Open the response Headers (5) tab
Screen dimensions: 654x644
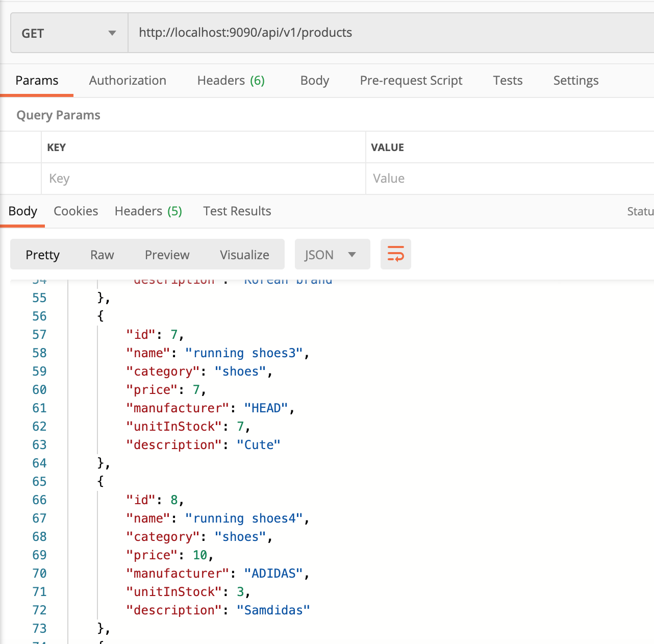pyautogui.click(x=148, y=211)
